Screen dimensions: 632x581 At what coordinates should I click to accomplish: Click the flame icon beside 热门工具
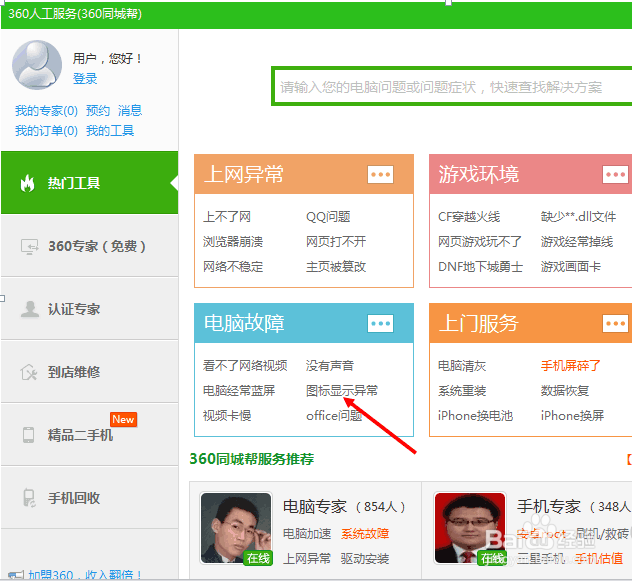(27, 183)
